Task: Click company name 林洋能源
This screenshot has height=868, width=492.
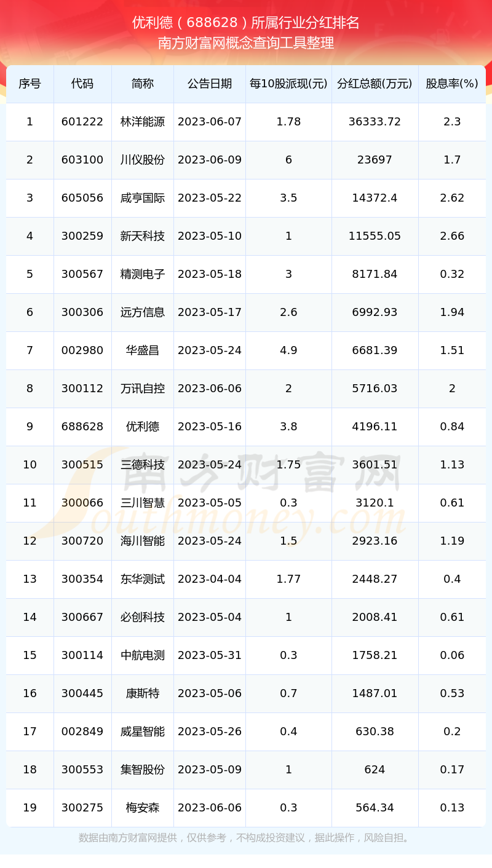Action: pyautogui.click(x=143, y=122)
